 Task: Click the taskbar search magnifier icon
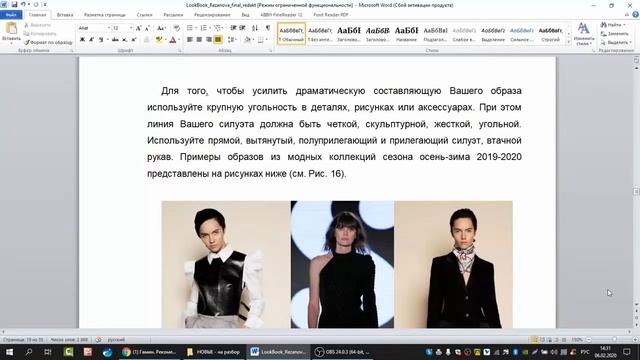click(29, 352)
